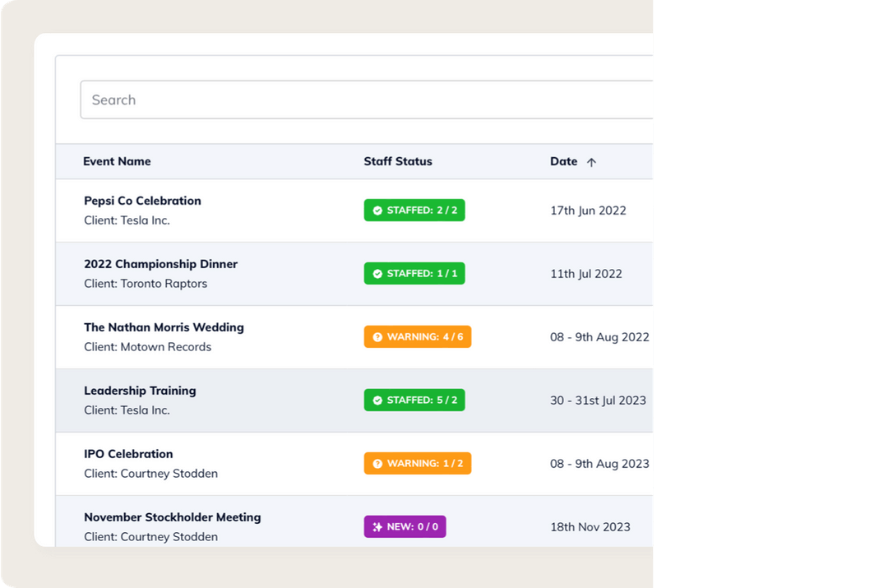Click inside the Search input field

247,99
